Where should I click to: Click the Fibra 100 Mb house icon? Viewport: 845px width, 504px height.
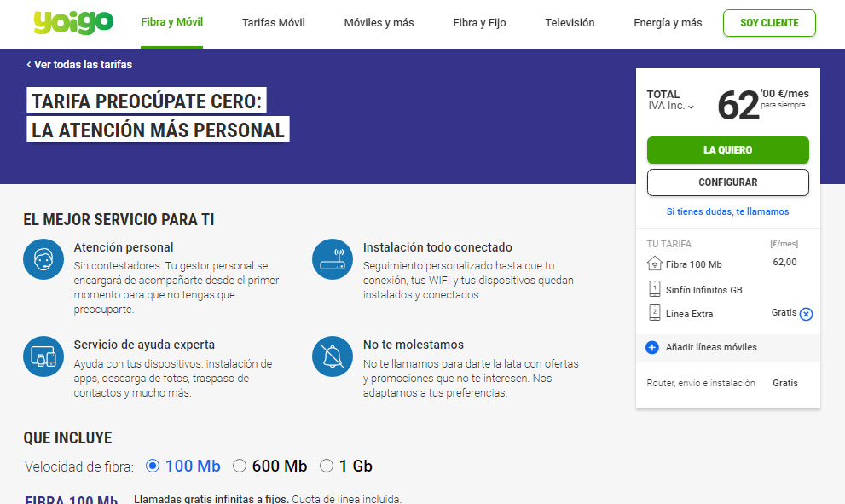click(654, 264)
